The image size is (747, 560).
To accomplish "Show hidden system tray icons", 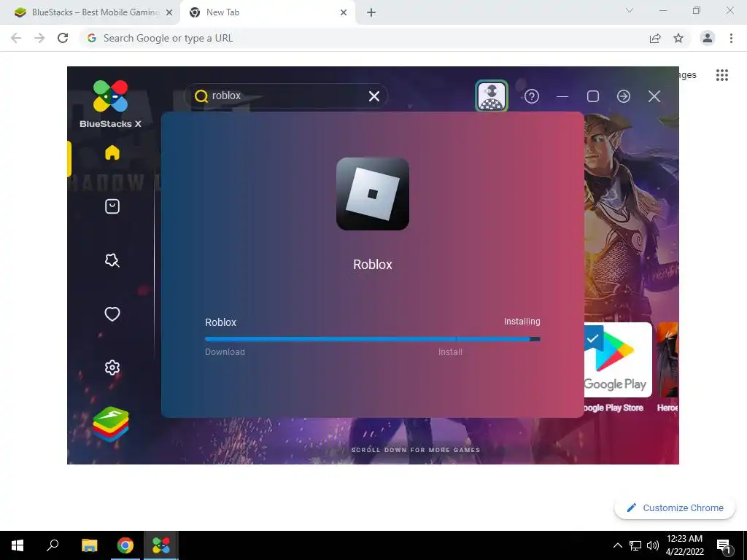I will coord(617,545).
